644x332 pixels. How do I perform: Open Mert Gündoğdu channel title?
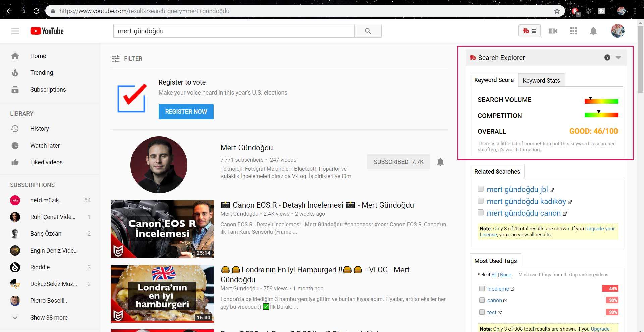[247, 148]
